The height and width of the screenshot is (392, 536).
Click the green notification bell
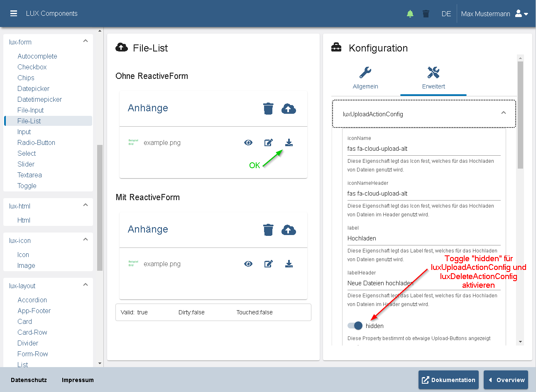tap(410, 13)
